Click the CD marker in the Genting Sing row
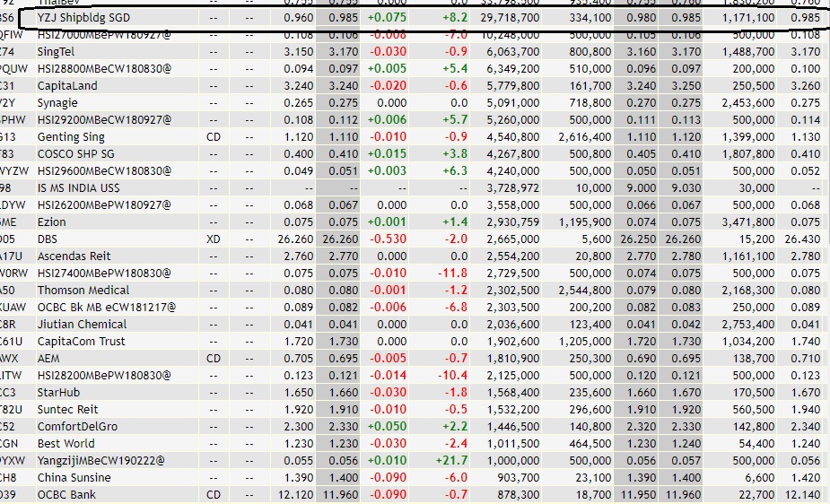The height and width of the screenshot is (504, 830). [x=214, y=137]
